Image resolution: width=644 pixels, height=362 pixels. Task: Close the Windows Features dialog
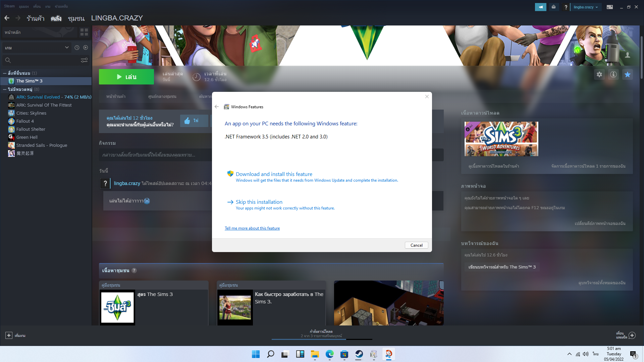[427, 97]
